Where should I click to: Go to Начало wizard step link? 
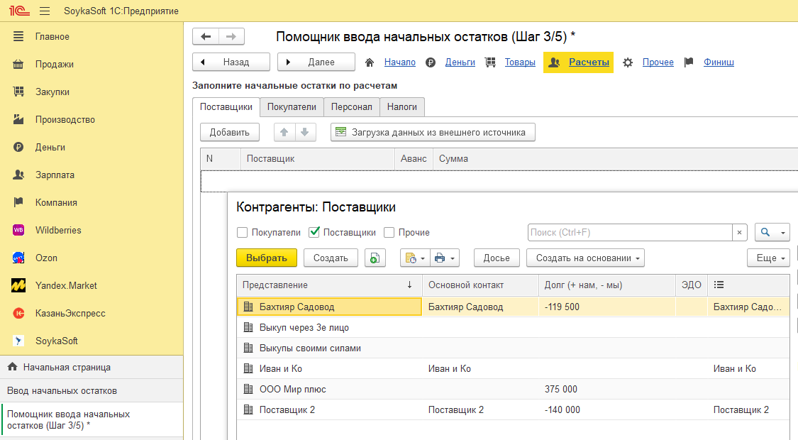click(x=400, y=62)
